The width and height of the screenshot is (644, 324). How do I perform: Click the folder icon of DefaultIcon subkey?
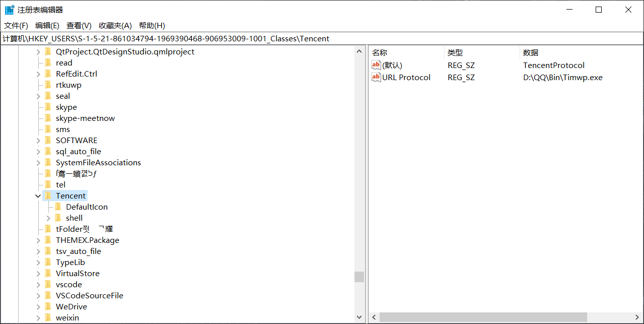[58, 207]
